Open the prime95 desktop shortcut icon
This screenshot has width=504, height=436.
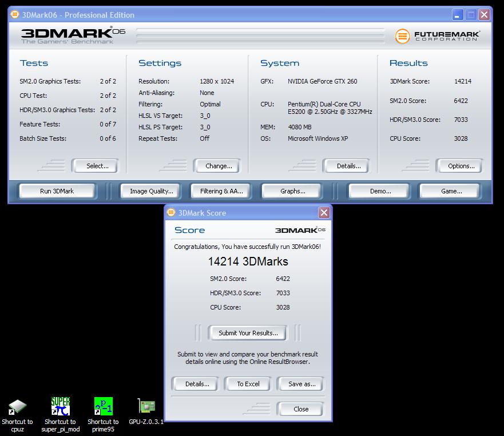103,406
